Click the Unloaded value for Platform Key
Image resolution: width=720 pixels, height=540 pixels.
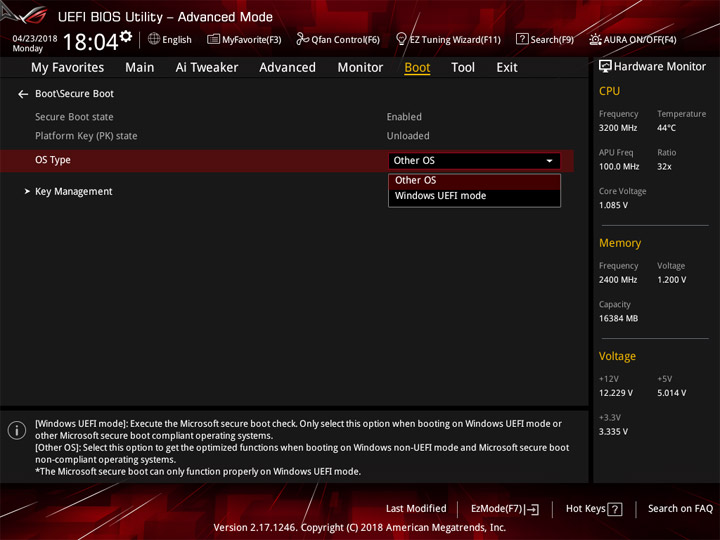coord(408,136)
